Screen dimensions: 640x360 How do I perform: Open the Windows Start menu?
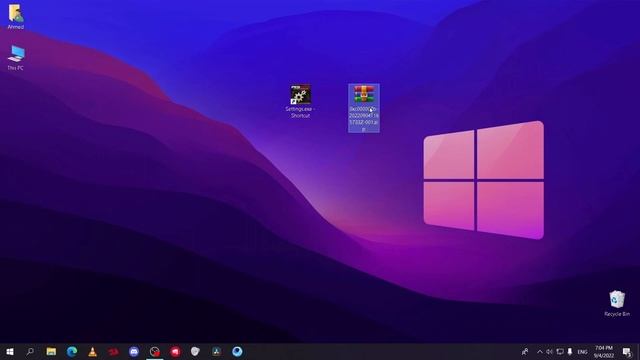tap(10, 351)
